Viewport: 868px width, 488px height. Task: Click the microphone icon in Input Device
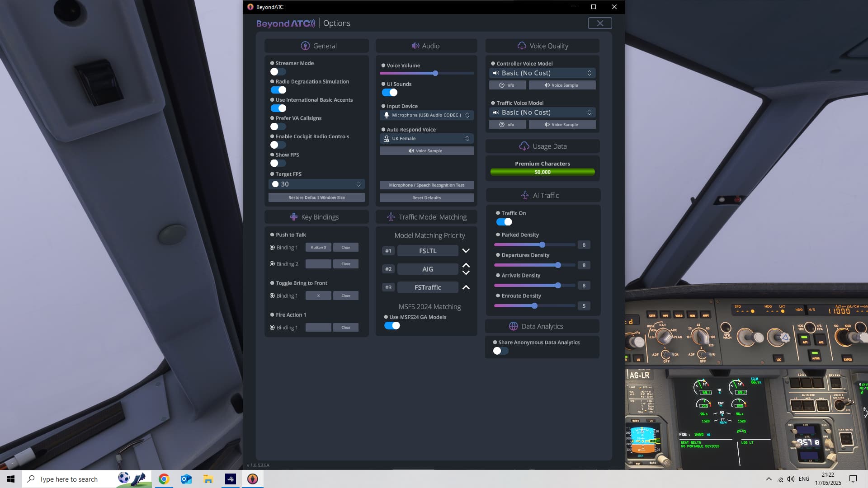coord(387,115)
